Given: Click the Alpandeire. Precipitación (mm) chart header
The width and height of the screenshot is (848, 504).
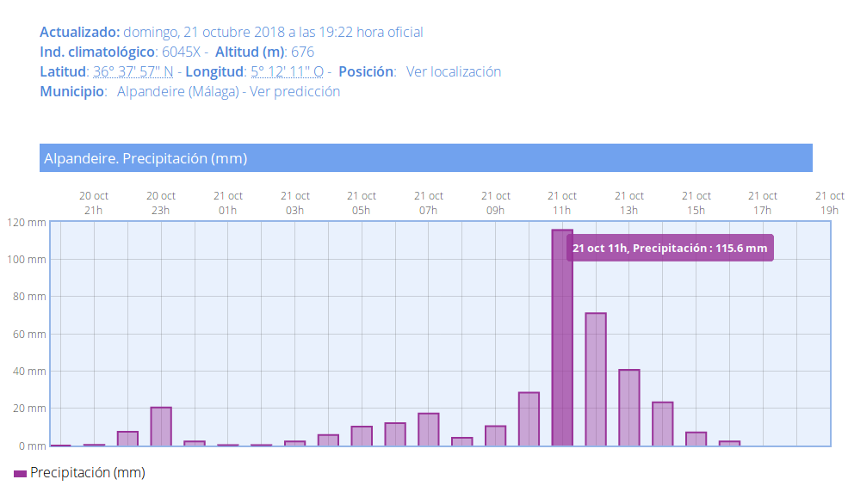Looking at the screenshot, I should tap(425, 158).
